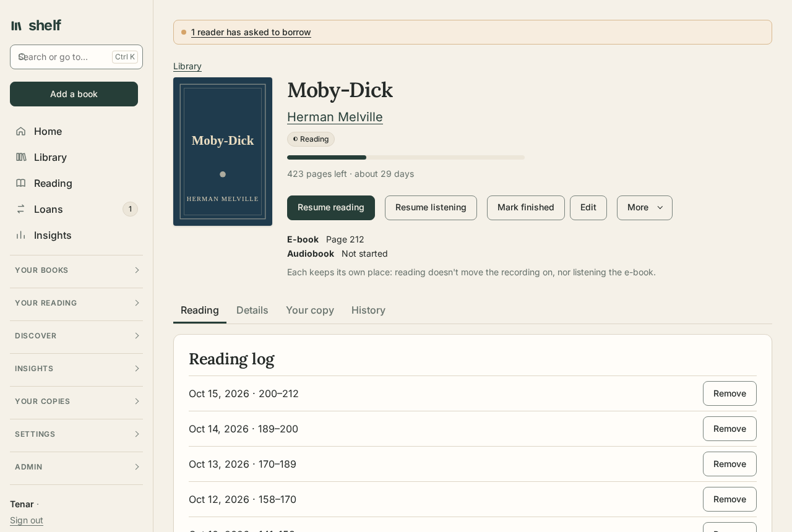792x532 pixels.
Task: Expand the Discover section
Action: coord(76,336)
